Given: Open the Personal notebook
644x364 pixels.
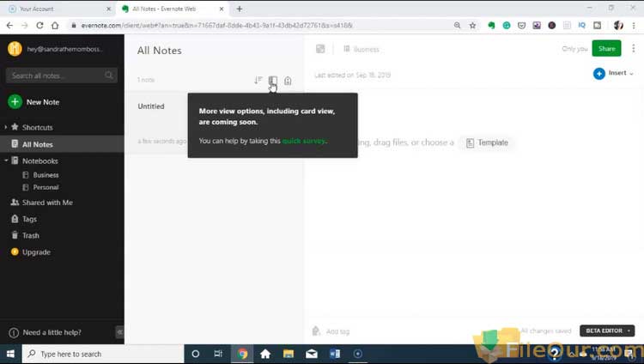Looking at the screenshot, I should [x=46, y=187].
